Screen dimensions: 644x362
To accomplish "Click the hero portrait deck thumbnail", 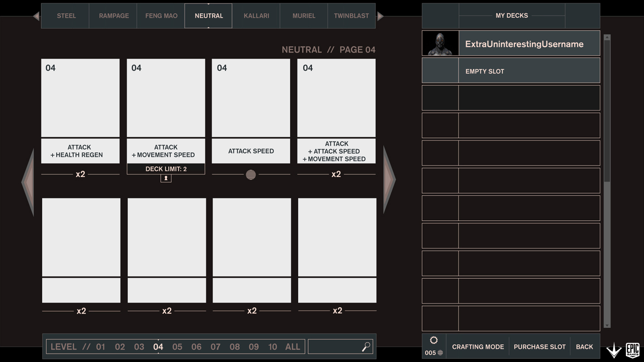I will click(x=440, y=43).
